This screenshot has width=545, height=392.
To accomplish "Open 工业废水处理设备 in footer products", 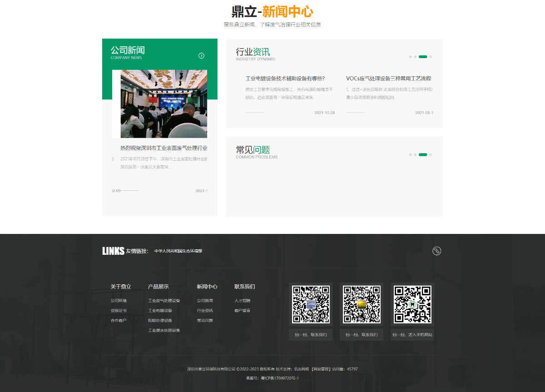I will coord(163,330).
